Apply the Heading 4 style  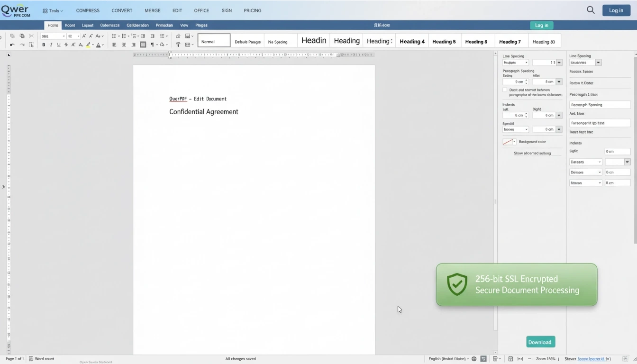[412, 41]
